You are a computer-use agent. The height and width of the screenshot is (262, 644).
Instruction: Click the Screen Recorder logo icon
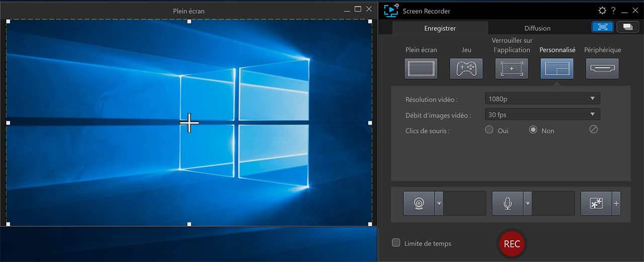[391, 10]
